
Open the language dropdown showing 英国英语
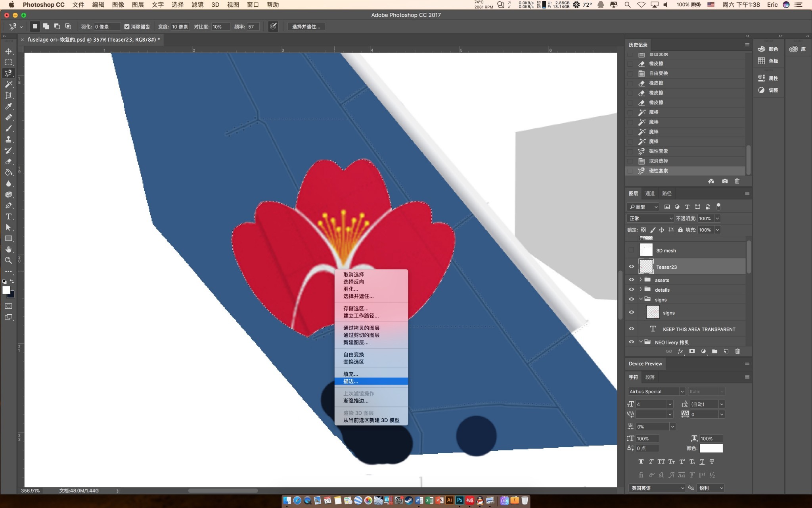(x=657, y=488)
